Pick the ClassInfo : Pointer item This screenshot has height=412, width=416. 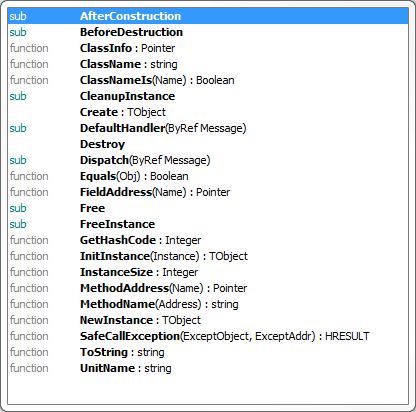208,48
